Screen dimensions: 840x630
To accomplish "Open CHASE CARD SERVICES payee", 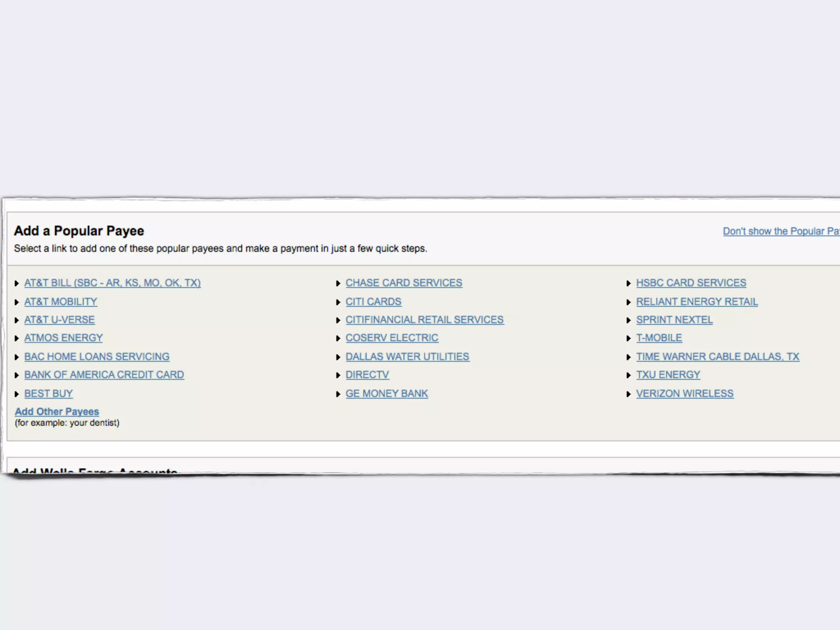I will 404,283.
